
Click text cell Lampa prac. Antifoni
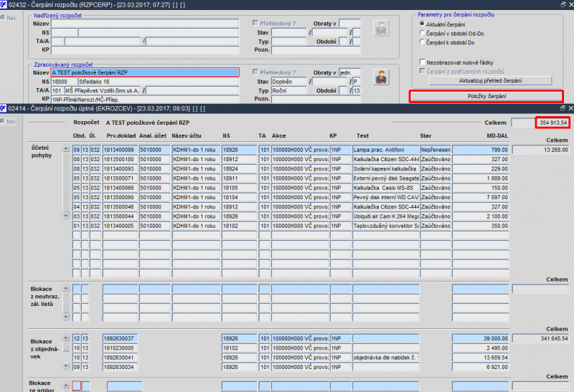coord(386,150)
